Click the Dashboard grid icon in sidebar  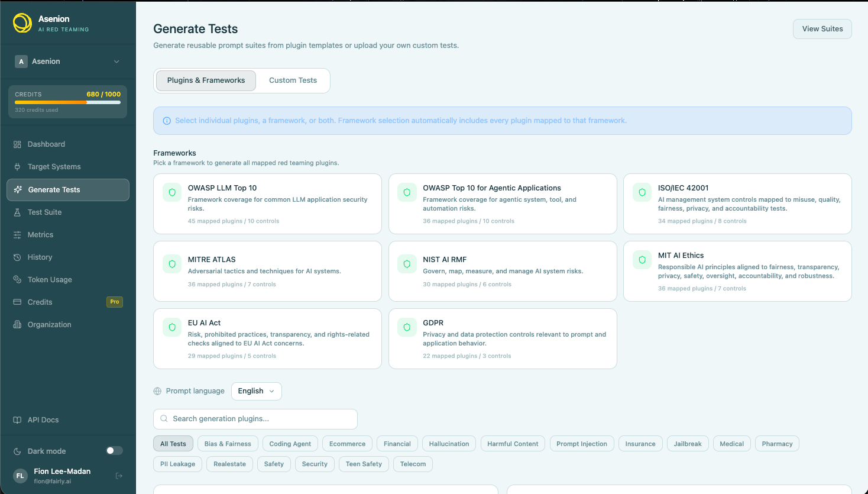17,144
